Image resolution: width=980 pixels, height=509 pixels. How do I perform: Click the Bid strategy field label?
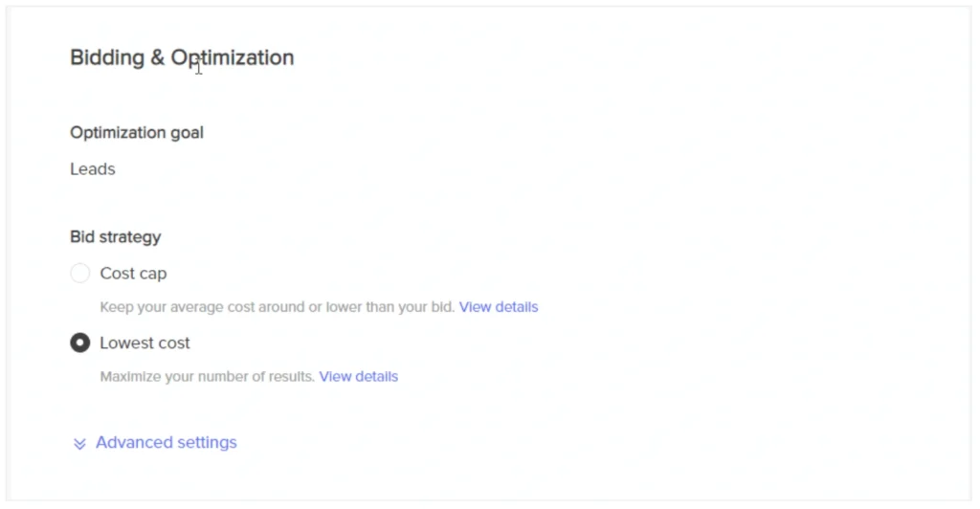(115, 236)
